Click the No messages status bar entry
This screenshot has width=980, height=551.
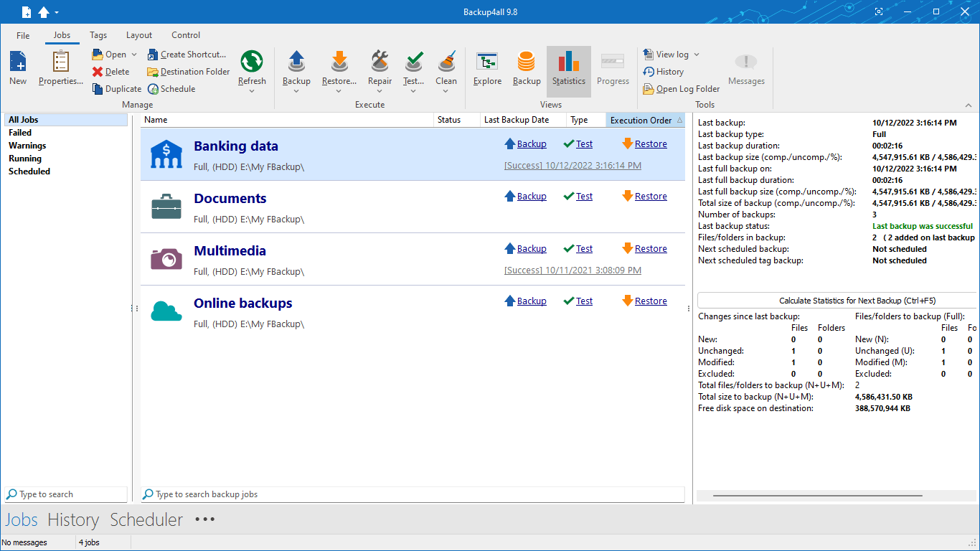pyautogui.click(x=24, y=542)
